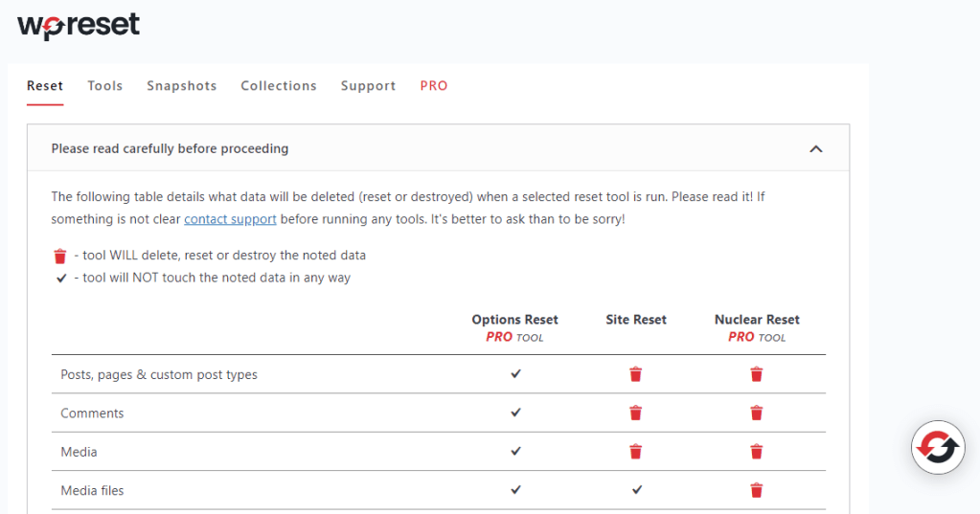Click Nuclear Reset trash icon for Posts row
Screen dimensions: 980x514
(757, 374)
